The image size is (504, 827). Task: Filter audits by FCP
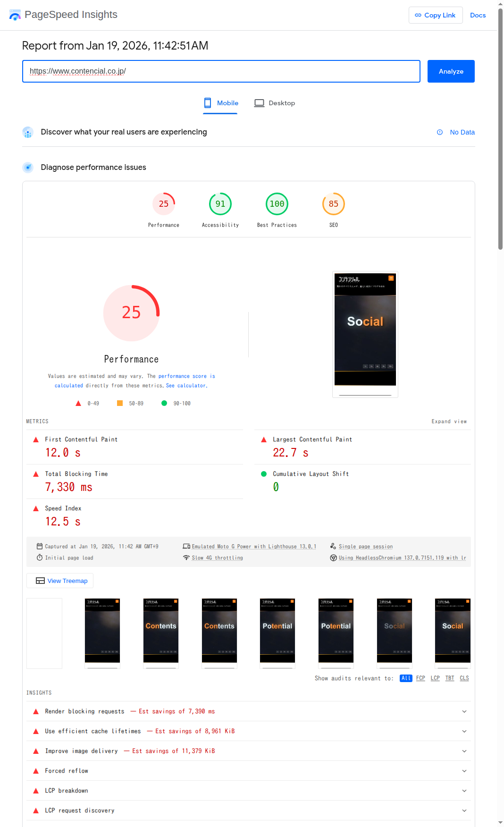[420, 678]
